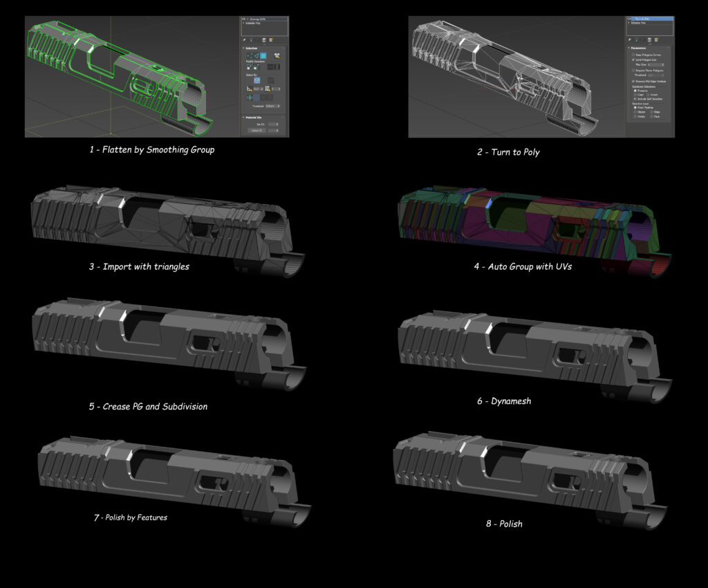Expand the Unwrap UVW modifier sub-levels
This screenshot has width=708, height=588.
pos(248,19)
